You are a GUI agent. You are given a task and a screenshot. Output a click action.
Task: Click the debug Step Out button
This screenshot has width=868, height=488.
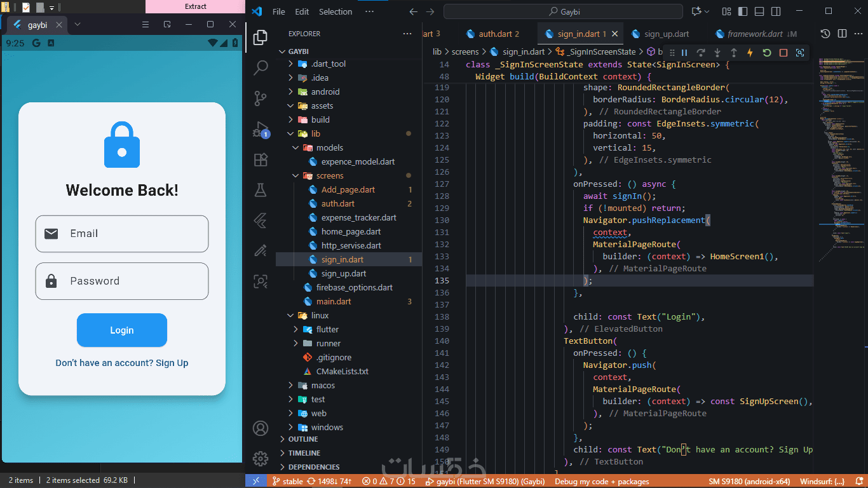click(734, 53)
